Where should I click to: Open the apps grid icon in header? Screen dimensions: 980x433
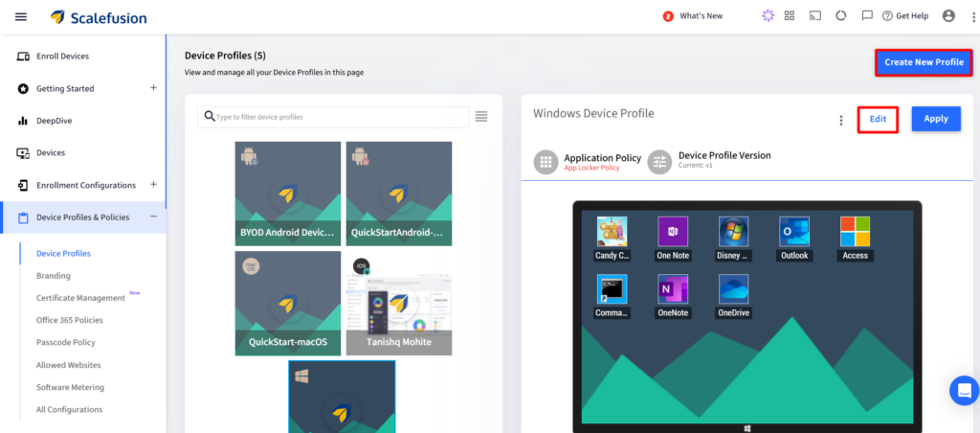pyautogui.click(x=790, y=16)
